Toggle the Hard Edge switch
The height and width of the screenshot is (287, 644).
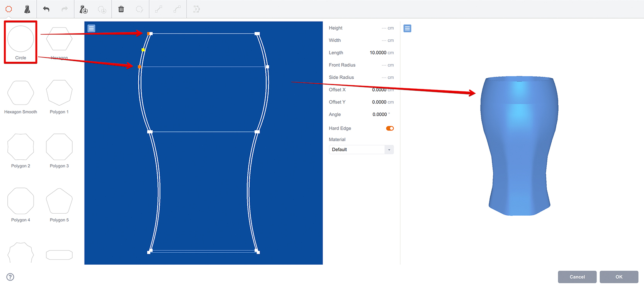click(x=390, y=128)
